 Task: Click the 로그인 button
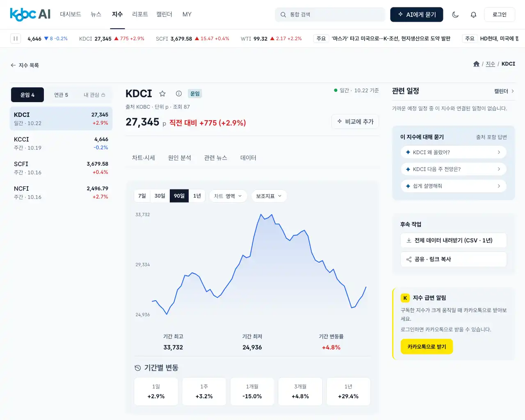click(x=500, y=14)
